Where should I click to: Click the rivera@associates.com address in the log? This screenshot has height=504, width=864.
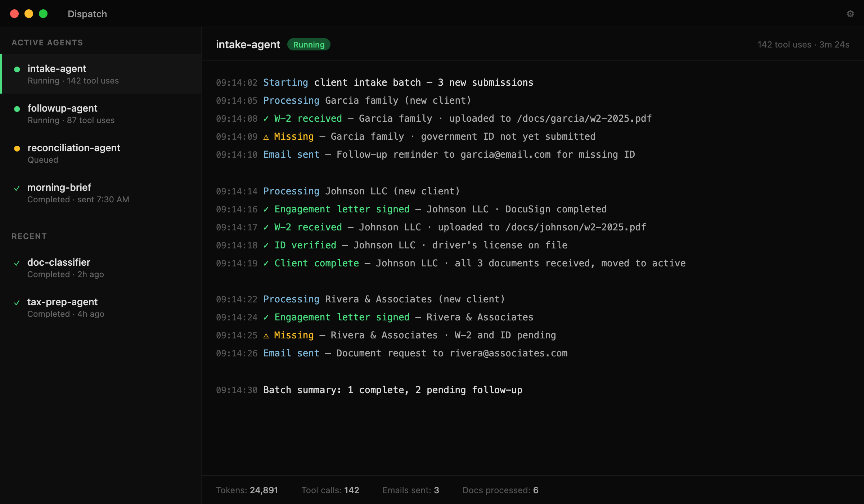pos(508,353)
